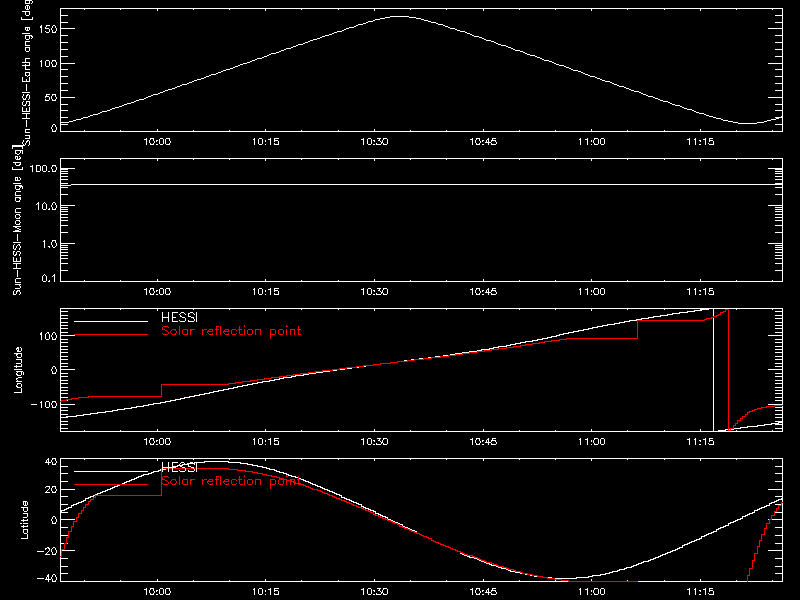The height and width of the screenshot is (600, 800).
Task: Click red legend line in Longitude plot
Action: pos(111,335)
